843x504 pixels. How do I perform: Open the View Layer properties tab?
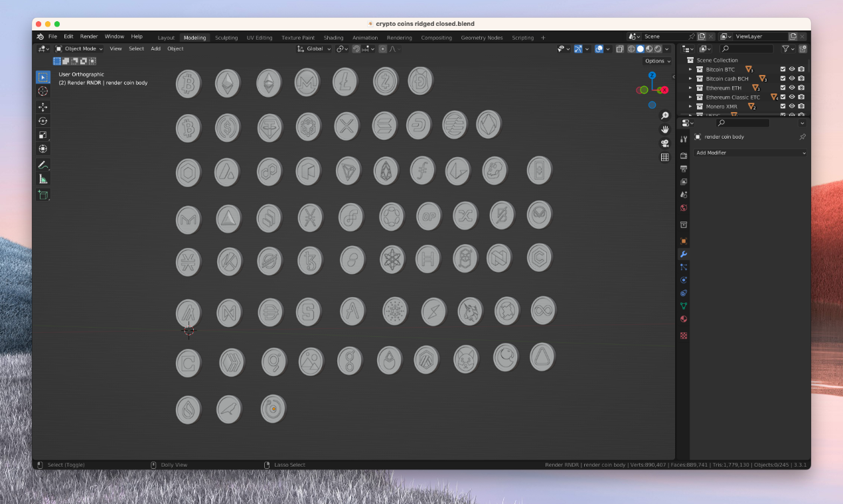click(684, 181)
